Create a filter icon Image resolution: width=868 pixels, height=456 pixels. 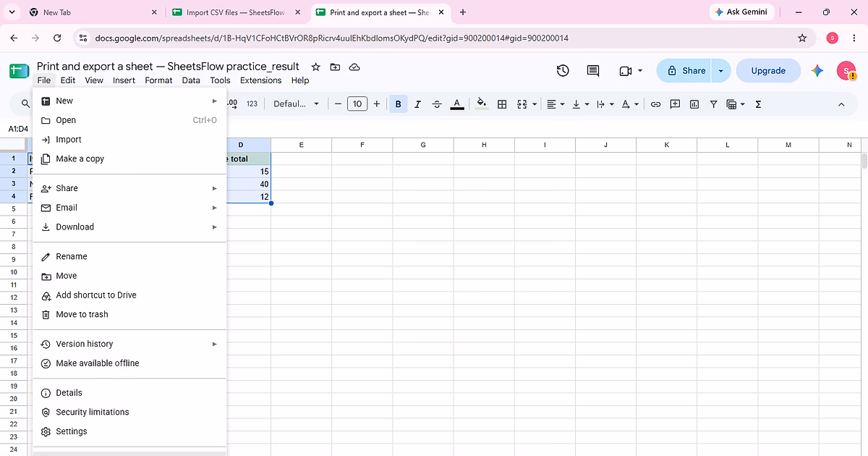click(x=714, y=104)
